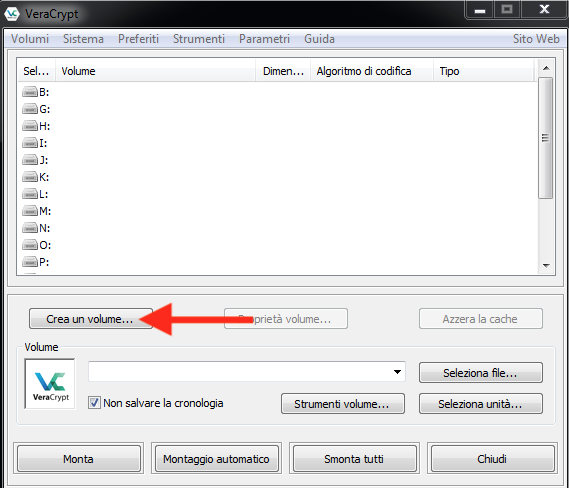This screenshot has height=488, width=569.
Task: Select the G: drive slot icon
Action: [30, 109]
